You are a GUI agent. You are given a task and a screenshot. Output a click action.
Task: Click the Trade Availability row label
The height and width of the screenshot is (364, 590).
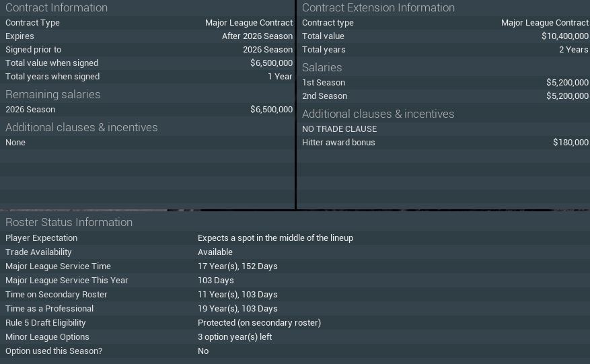[38, 252]
